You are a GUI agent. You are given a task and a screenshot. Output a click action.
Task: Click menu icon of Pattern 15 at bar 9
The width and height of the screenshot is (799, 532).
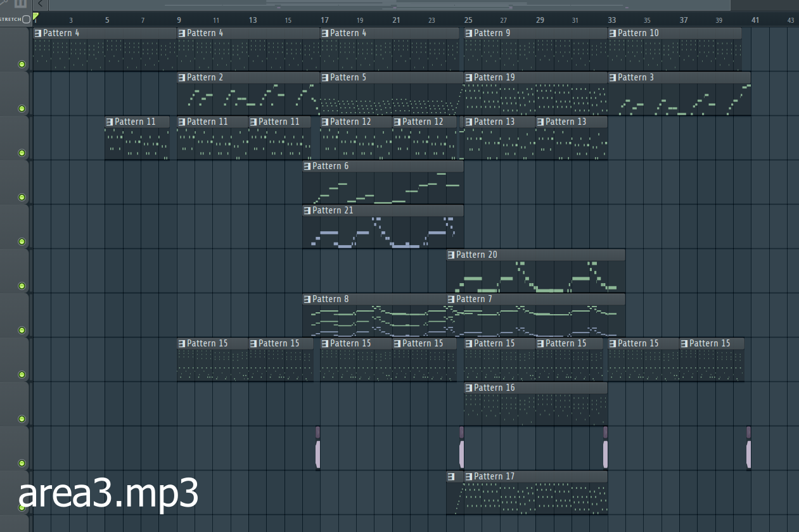tap(182, 343)
